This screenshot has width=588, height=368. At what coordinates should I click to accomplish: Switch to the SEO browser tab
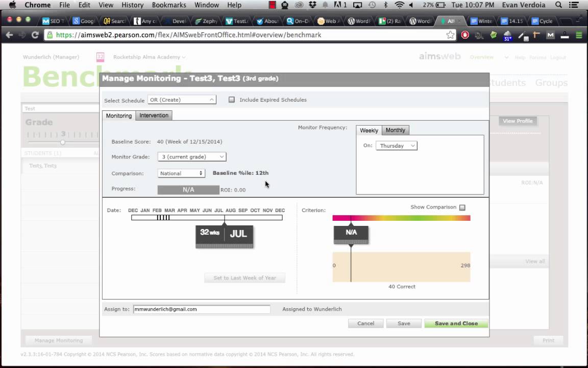[x=53, y=21]
